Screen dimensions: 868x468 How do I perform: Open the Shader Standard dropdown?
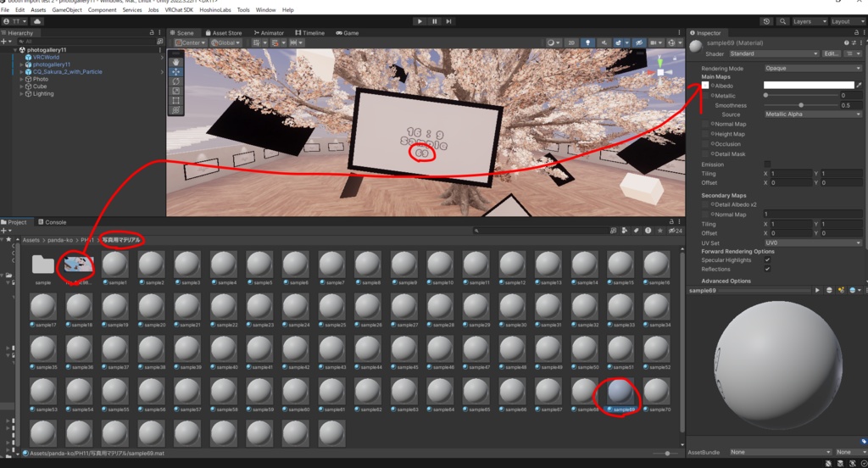773,53
